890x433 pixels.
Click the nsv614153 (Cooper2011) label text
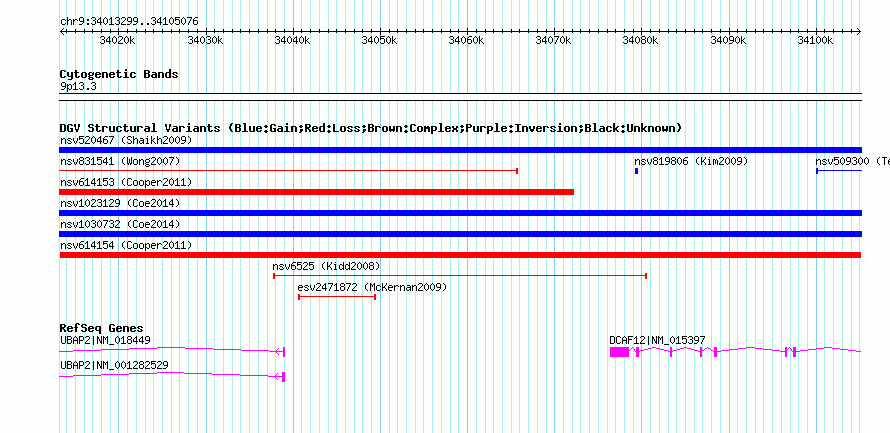point(126,182)
